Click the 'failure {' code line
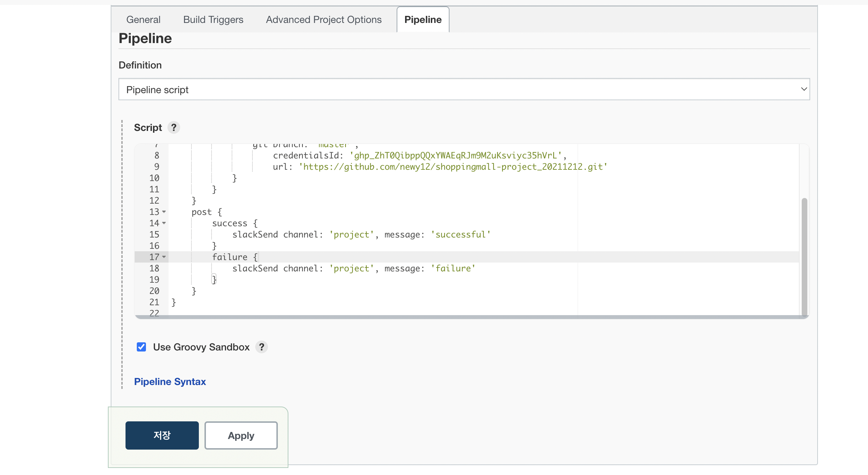Viewport: 868px width, 475px height. coord(235,257)
